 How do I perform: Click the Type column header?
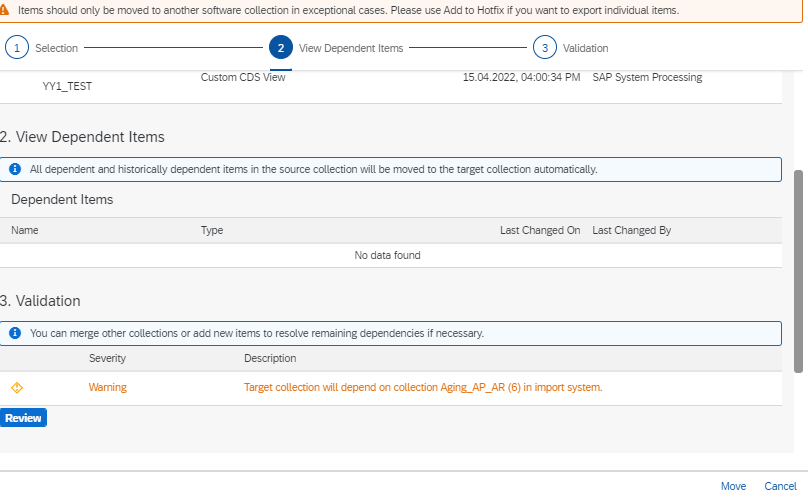pyautogui.click(x=212, y=230)
